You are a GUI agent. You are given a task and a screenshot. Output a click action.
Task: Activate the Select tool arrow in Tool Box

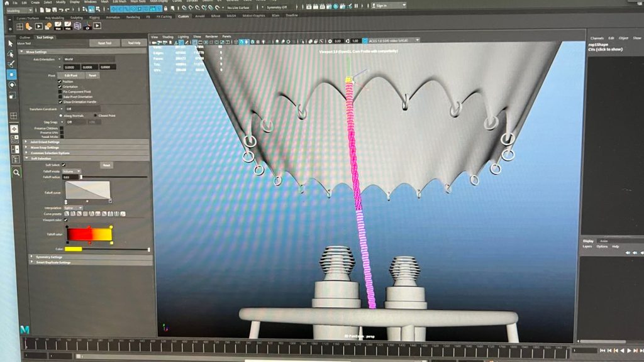[11, 43]
